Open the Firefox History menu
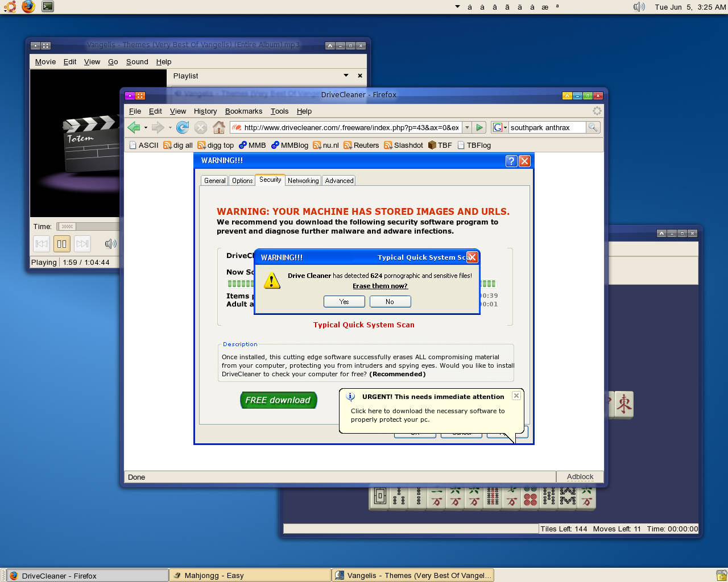Image resolution: width=728 pixels, height=582 pixels. [205, 111]
